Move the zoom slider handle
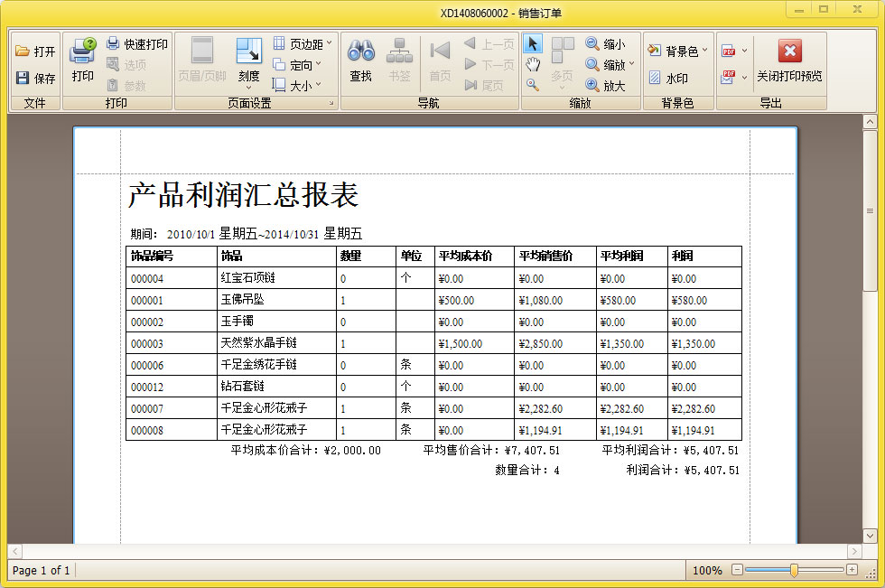This screenshot has width=885, height=588. (x=794, y=570)
